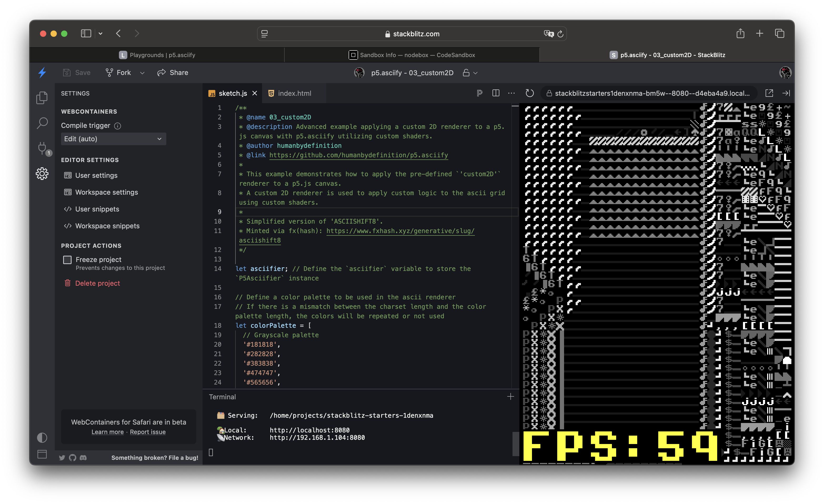Click Something broken? File a bug!

click(x=155, y=457)
